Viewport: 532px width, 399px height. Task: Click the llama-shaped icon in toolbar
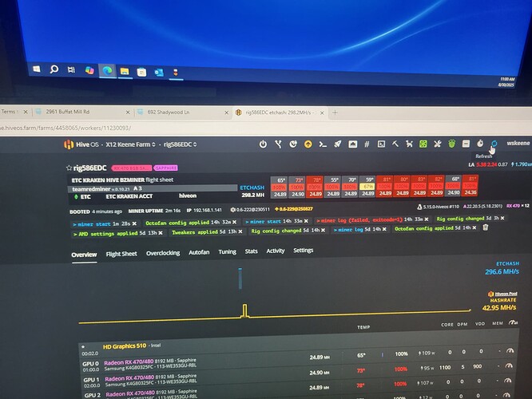tap(409, 144)
